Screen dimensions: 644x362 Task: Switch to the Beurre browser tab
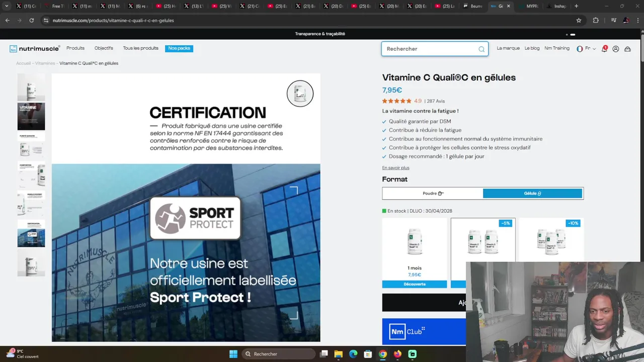coord(473,6)
